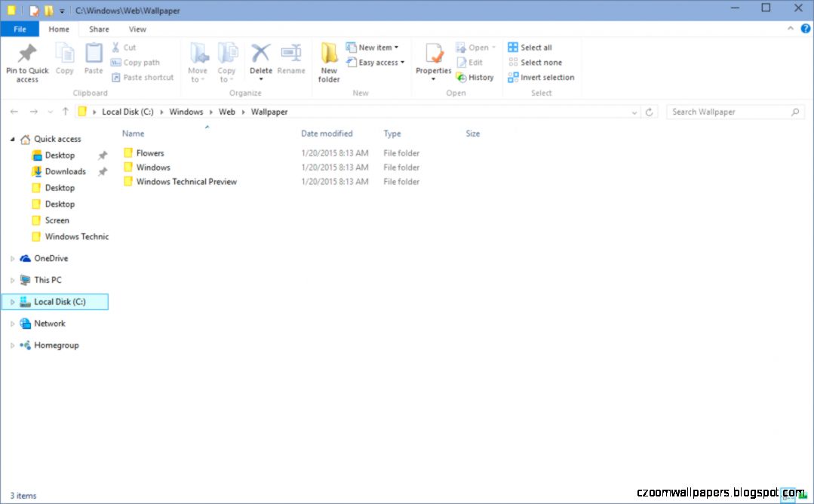Expand the This PC tree item
The image size is (814, 504).
[12, 280]
